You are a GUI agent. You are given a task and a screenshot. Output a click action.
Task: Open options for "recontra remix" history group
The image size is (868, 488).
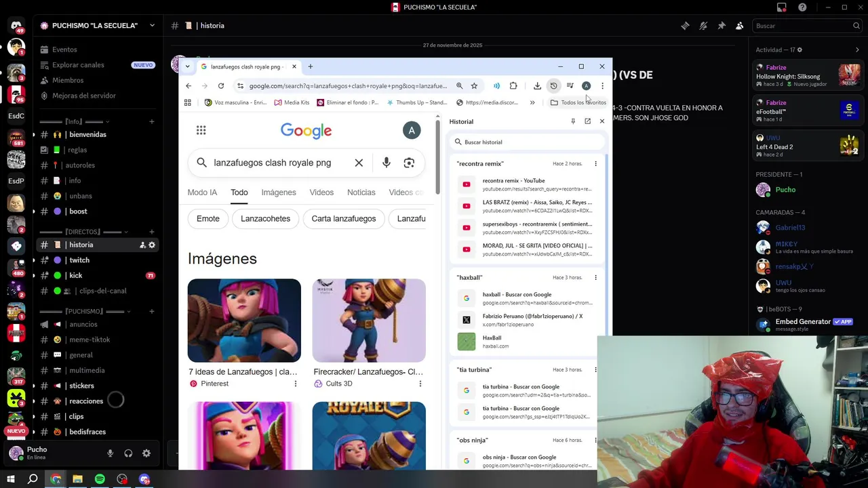tap(595, 163)
